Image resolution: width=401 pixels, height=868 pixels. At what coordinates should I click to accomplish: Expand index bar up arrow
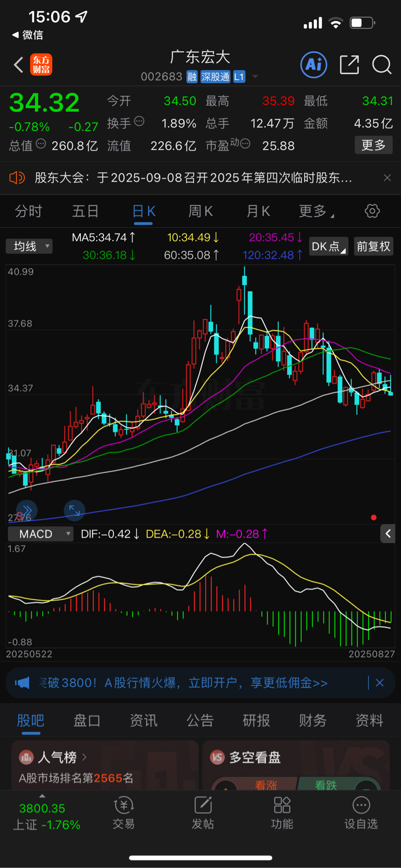42,796
